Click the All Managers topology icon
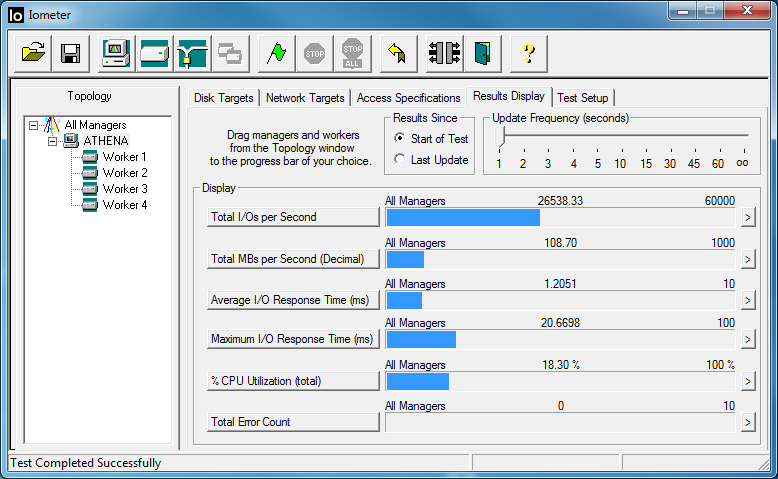Viewport: 778px width, 479px height. click(52, 125)
